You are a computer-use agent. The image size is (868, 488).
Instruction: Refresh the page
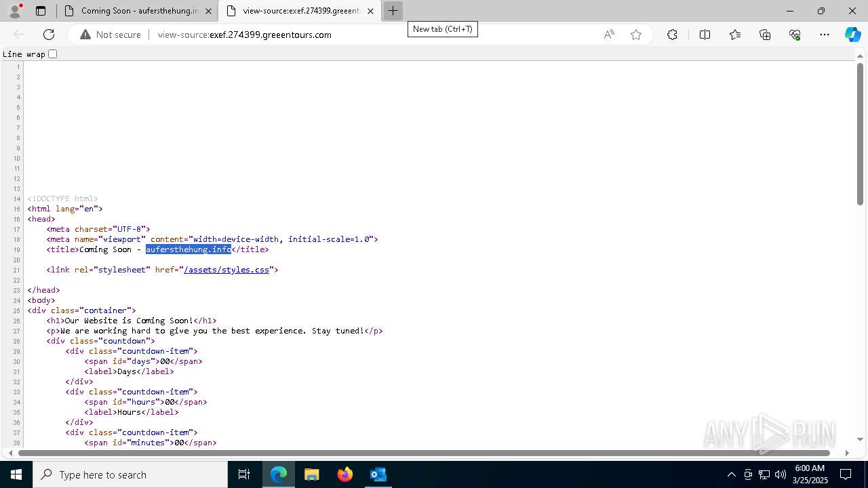coord(49,35)
